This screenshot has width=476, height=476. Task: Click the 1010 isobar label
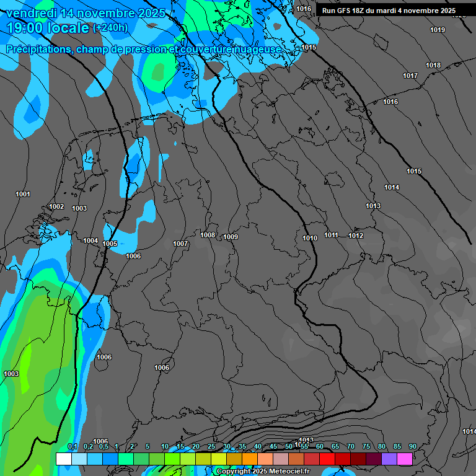[310, 239]
